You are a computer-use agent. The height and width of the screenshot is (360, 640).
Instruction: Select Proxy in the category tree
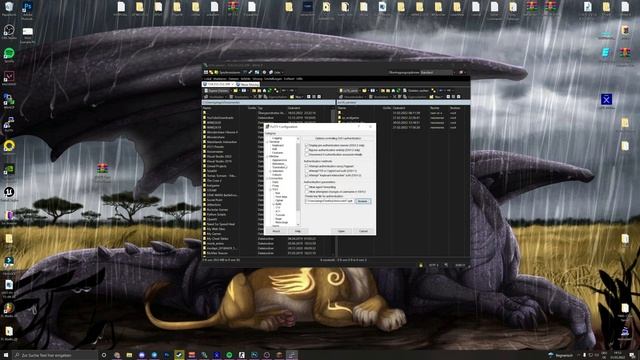click(276, 186)
